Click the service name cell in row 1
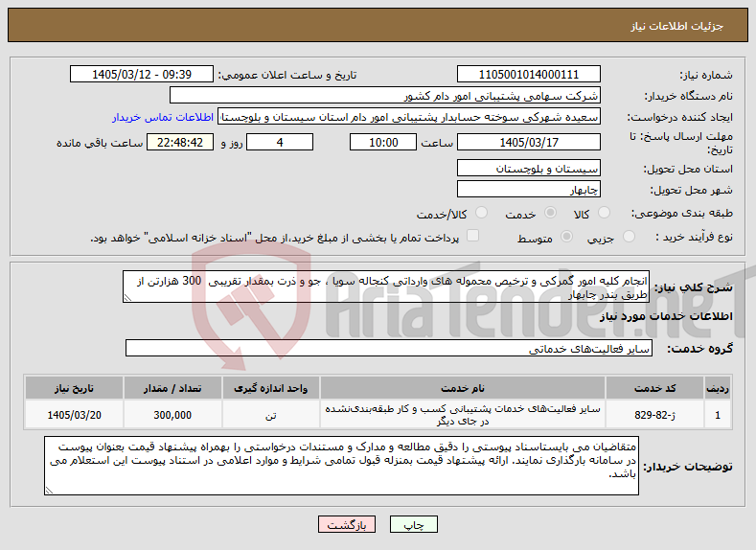The height and width of the screenshot is (550, 756). pyautogui.click(x=463, y=415)
